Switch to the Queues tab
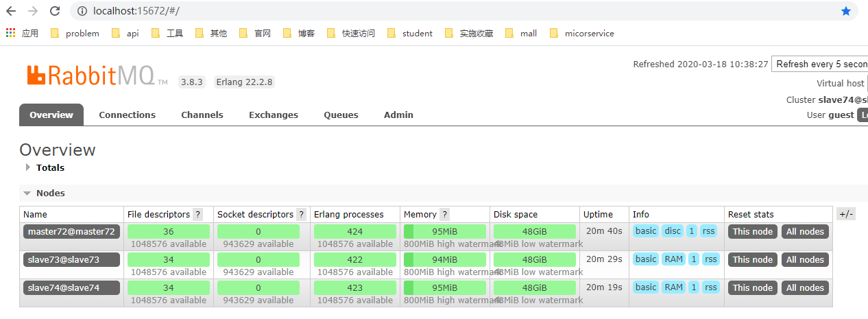The height and width of the screenshot is (319, 868). 341,115
